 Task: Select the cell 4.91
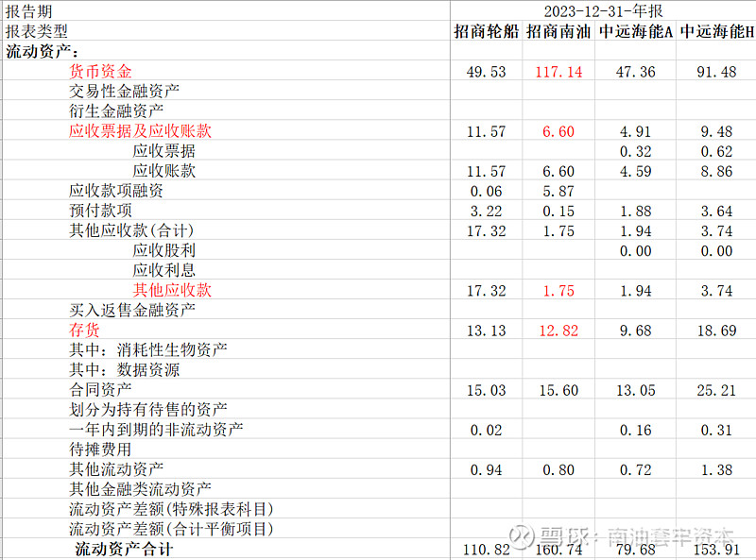[635, 131]
